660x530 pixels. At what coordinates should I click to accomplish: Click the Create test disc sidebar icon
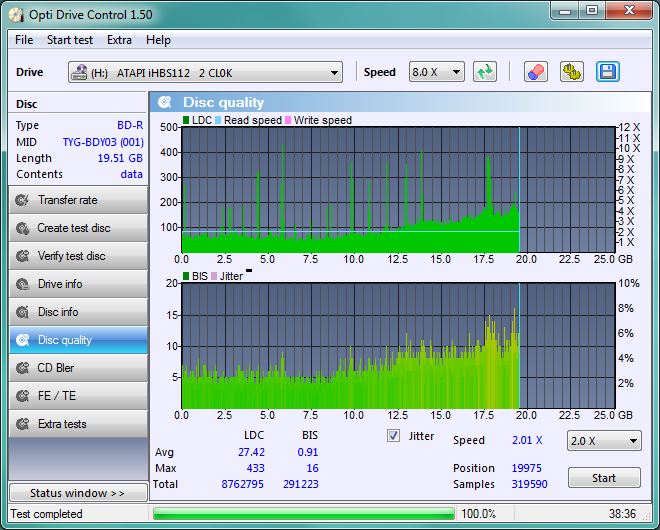coord(22,228)
